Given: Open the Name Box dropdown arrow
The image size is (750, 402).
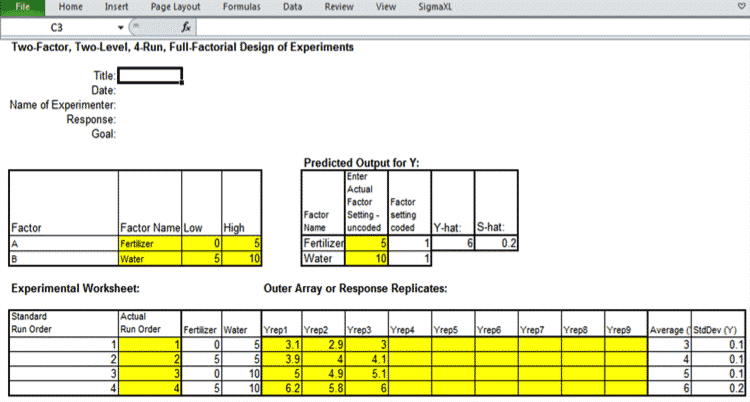Looking at the screenshot, I should [121, 28].
